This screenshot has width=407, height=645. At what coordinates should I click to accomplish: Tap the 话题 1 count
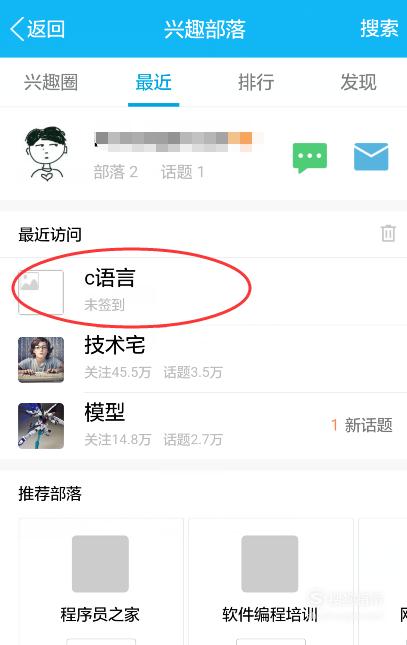pyautogui.click(x=183, y=172)
